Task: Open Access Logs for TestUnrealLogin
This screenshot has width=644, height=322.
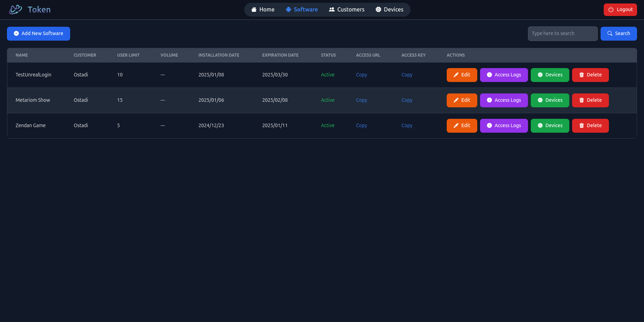Action: 504,75
